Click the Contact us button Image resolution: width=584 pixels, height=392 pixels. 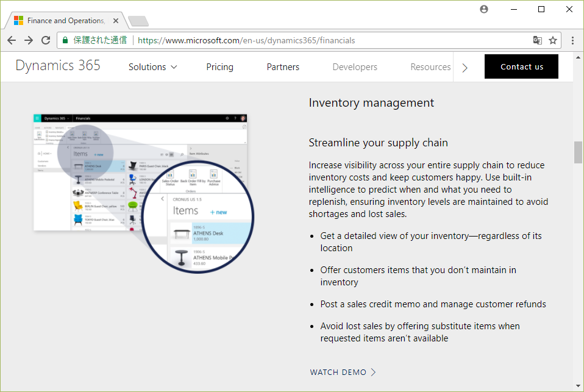coord(521,66)
